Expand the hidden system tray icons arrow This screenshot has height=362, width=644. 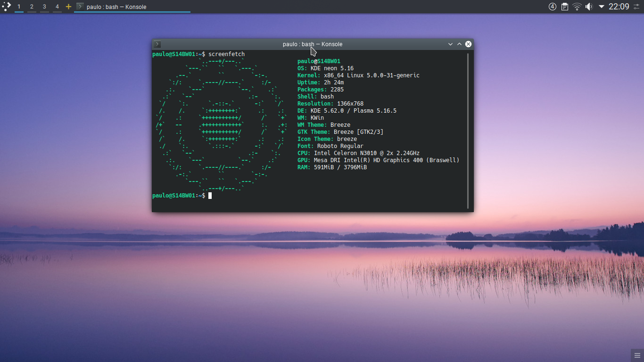click(602, 7)
